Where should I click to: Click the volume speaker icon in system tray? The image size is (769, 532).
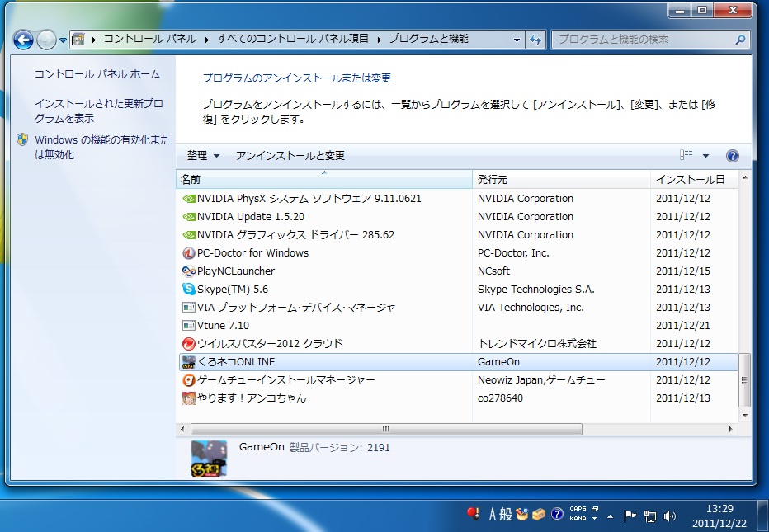pyautogui.click(x=670, y=516)
